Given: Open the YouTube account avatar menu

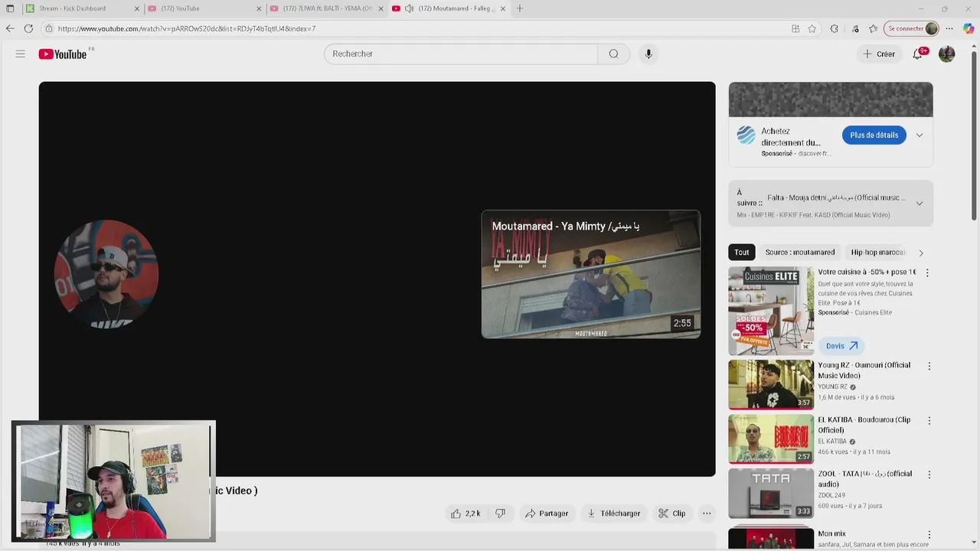Looking at the screenshot, I should coord(947,54).
